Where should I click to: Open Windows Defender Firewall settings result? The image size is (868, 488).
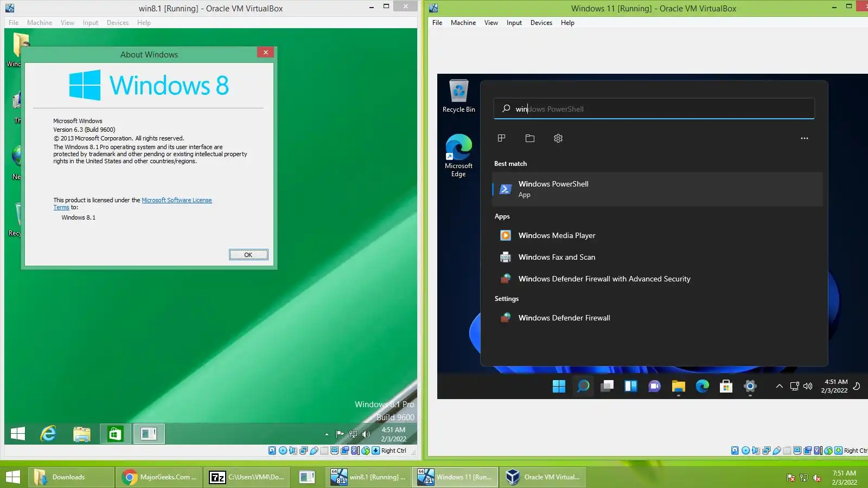(x=657, y=318)
